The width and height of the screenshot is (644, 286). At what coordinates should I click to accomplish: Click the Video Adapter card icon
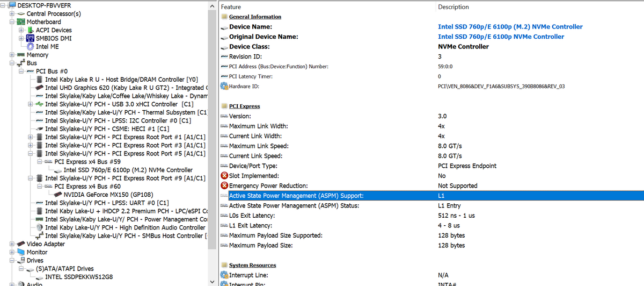pyautogui.click(x=21, y=244)
